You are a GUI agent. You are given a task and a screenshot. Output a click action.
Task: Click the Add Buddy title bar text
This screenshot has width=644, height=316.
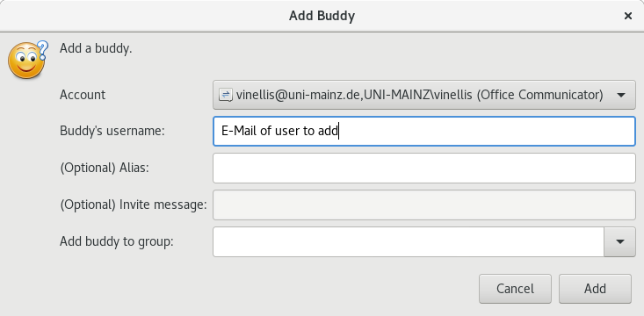[322, 16]
